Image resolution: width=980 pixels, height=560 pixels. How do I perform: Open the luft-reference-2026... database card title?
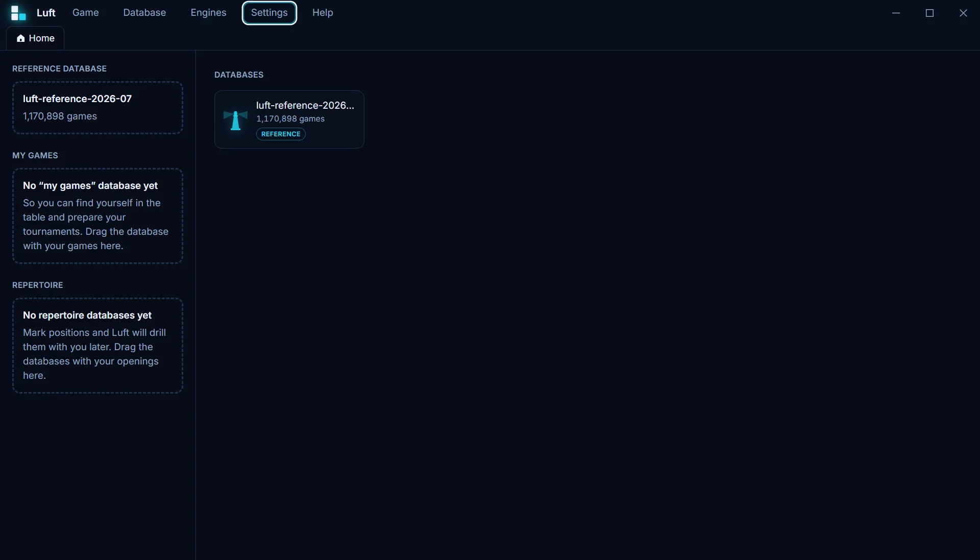click(x=305, y=105)
